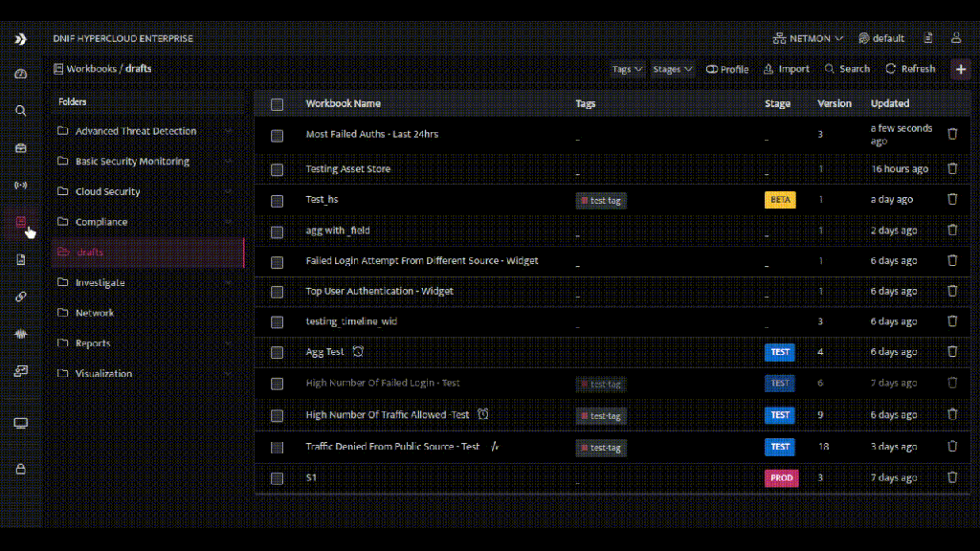Click the PROD stage badge on S1
The width and height of the screenshot is (980, 551).
point(781,478)
